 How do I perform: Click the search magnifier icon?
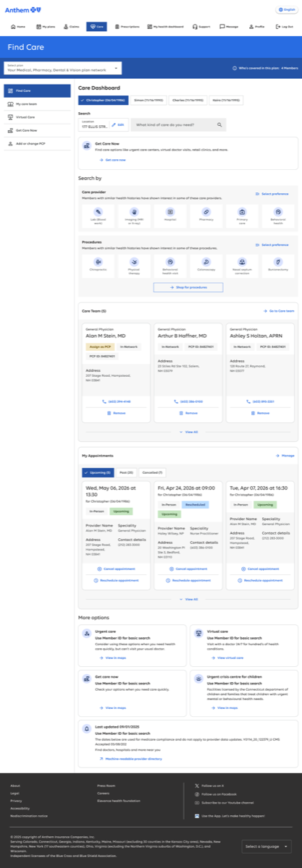[220, 125]
